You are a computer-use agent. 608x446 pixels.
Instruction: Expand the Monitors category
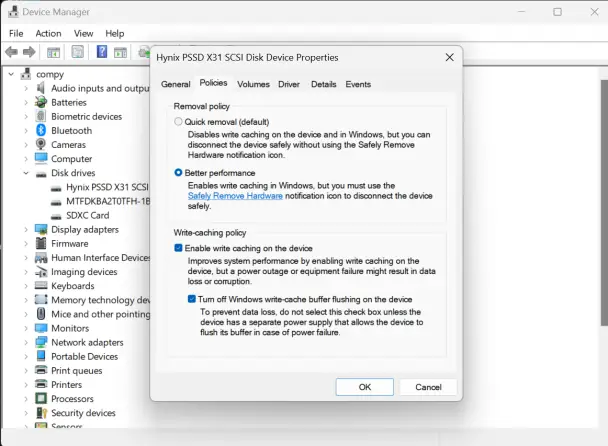click(26, 328)
